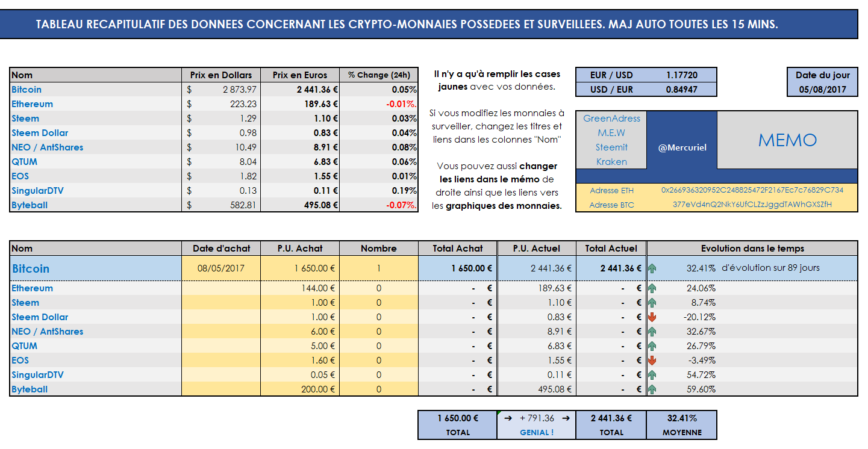Click the green arrow next to Ethereum 24.06%
This screenshot has height=449, width=868.
652,288
